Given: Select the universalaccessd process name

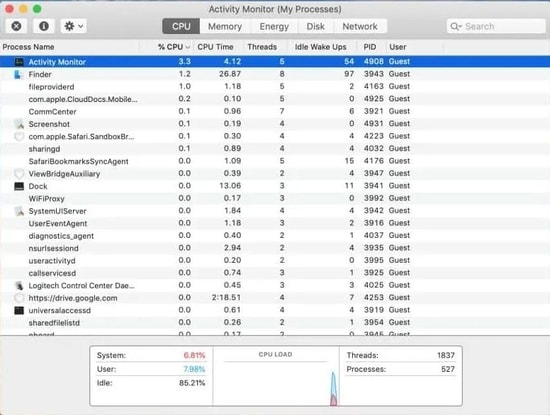Looking at the screenshot, I should click(x=60, y=310).
